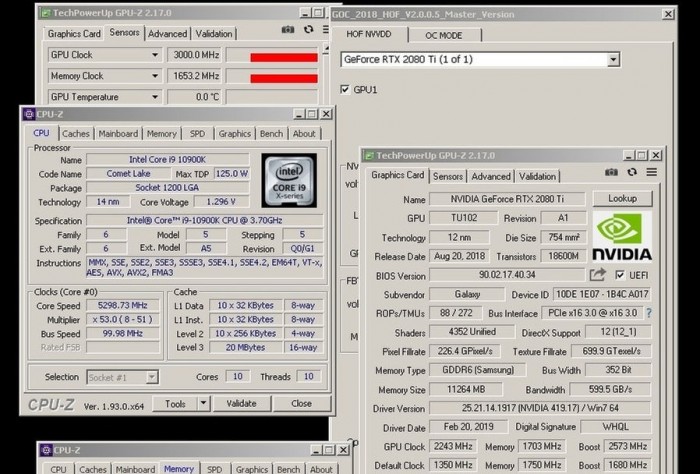Click the screenshot camera icon in front GPU-Z
The width and height of the screenshot is (700, 474).
point(611,173)
